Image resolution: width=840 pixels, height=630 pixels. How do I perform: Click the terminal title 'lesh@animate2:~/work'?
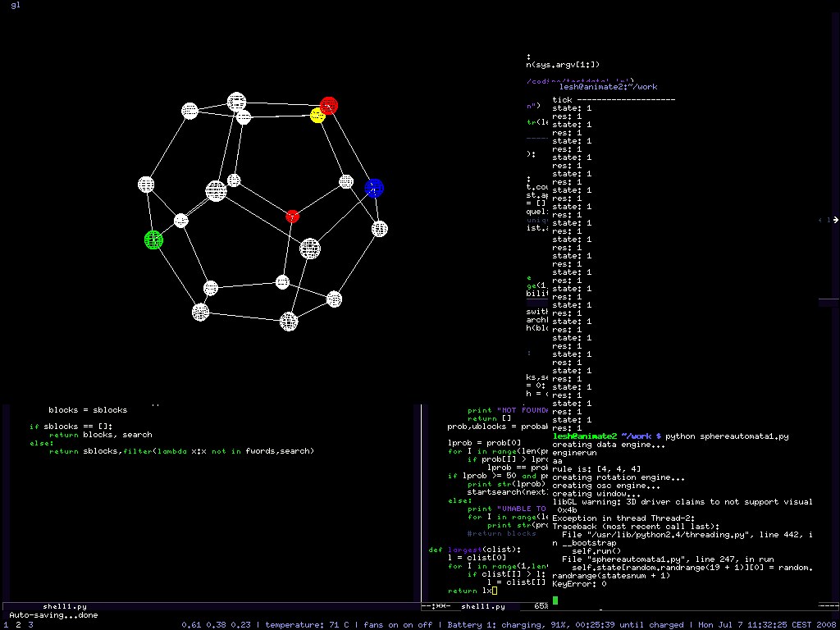tap(608, 87)
